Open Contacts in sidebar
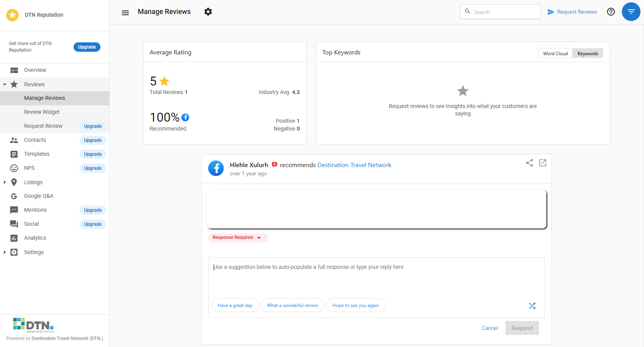Image resolution: width=644 pixels, height=347 pixels. coord(35,140)
